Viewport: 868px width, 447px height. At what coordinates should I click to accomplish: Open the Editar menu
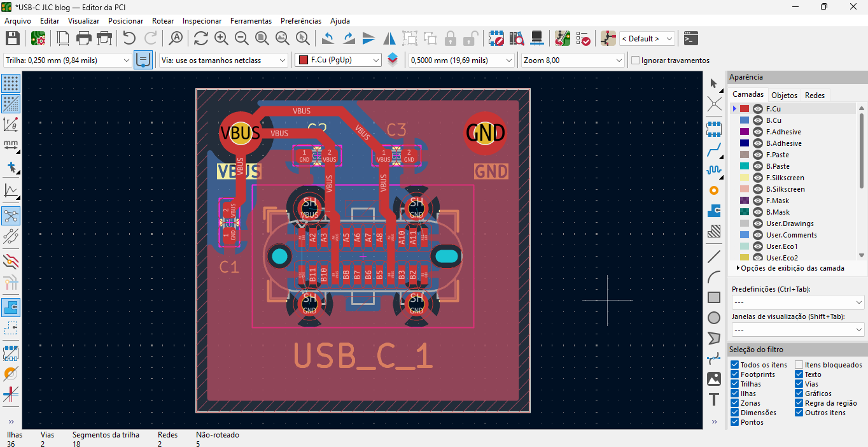coord(50,21)
